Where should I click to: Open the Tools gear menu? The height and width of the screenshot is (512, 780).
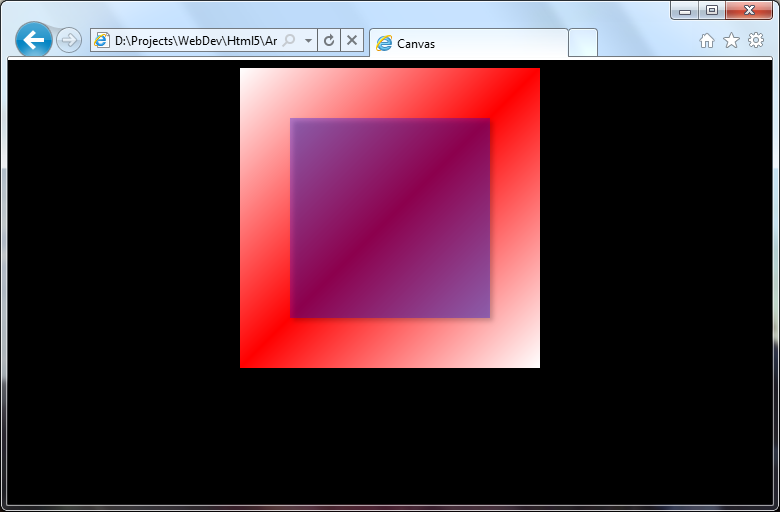tap(756, 40)
